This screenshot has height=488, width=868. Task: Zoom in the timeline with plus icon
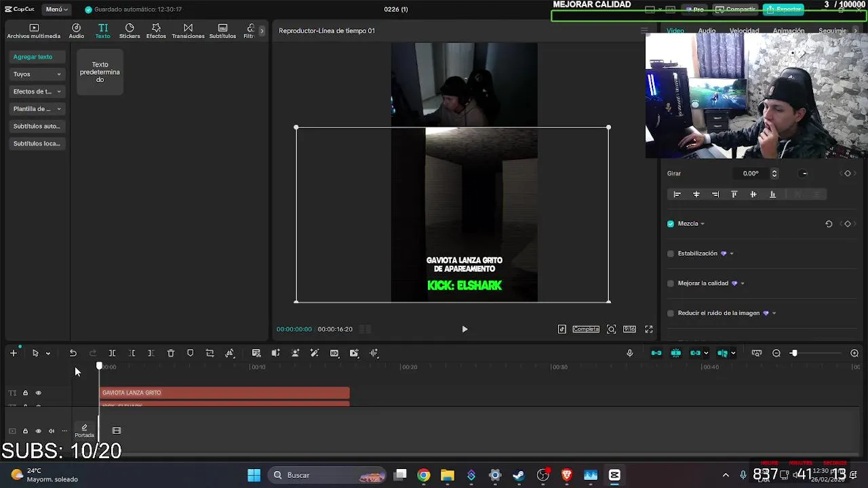click(x=854, y=353)
